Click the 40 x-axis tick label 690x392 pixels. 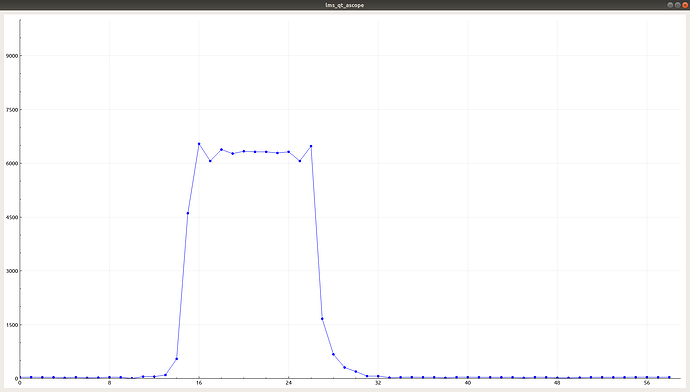pyautogui.click(x=468, y=383)
